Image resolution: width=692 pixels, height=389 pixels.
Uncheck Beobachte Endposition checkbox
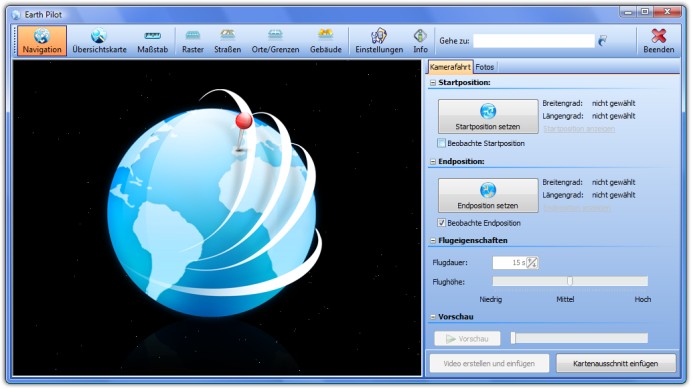click(x=441, y=223)
